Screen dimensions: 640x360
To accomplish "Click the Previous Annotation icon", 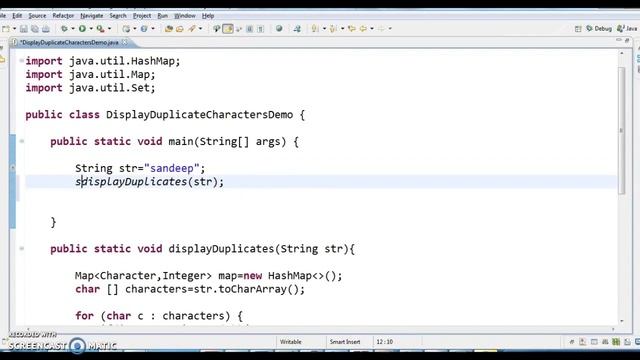I will coord(333,29).
